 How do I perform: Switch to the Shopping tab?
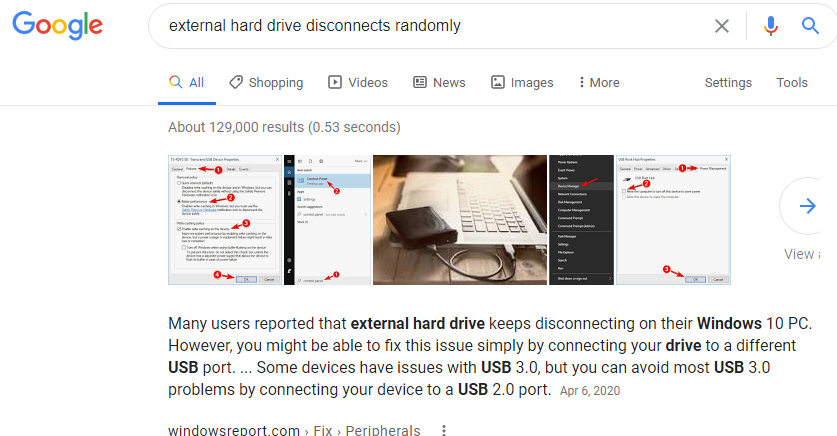pos(266,83)
